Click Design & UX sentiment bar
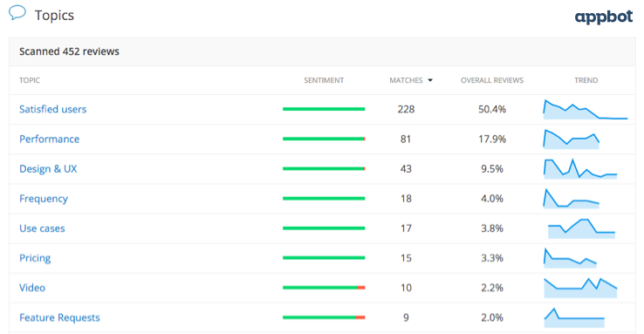 pos(324,168)
